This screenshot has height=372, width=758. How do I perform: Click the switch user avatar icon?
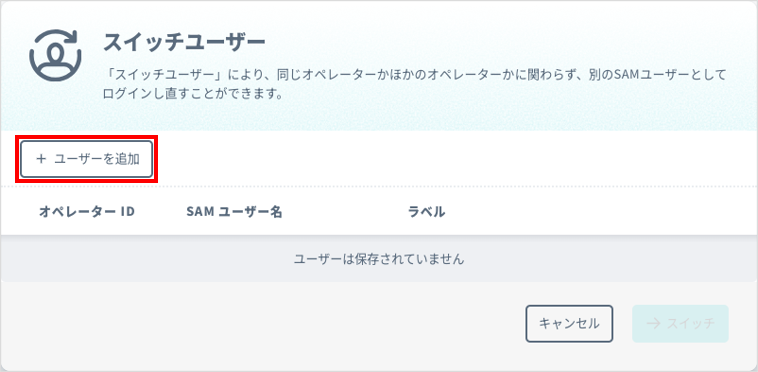tap(56, 54)
